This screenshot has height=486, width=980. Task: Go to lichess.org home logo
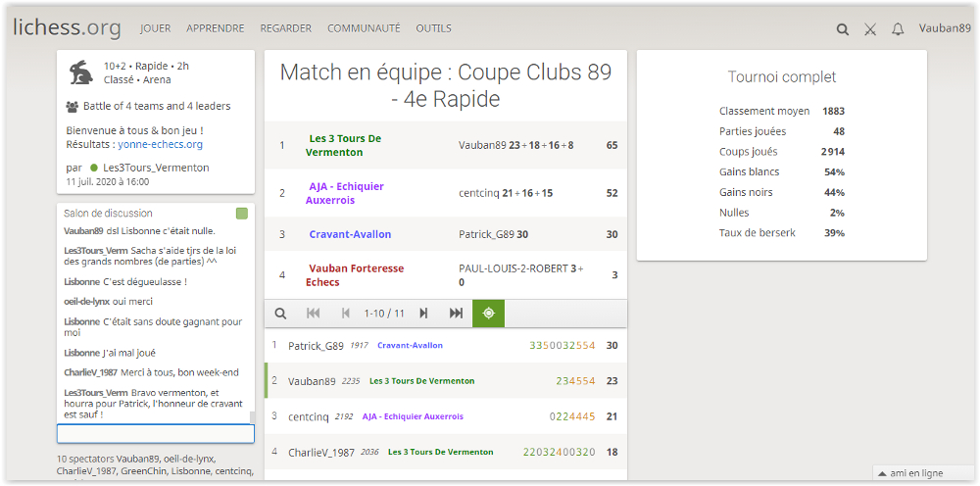pos(68,27)
